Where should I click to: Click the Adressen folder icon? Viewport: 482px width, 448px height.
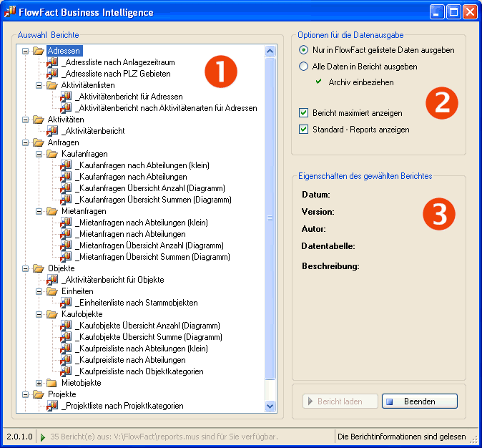pos(38,51)
